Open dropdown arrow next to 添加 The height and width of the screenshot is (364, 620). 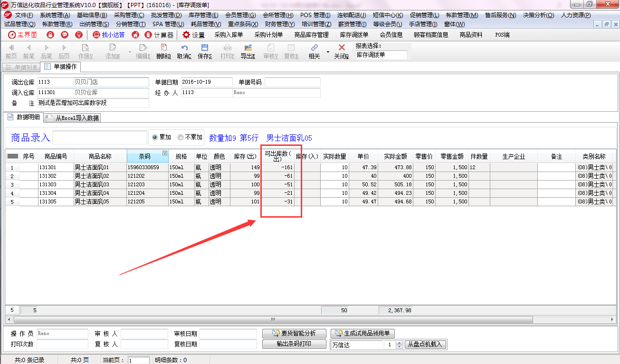coord(130,51)
